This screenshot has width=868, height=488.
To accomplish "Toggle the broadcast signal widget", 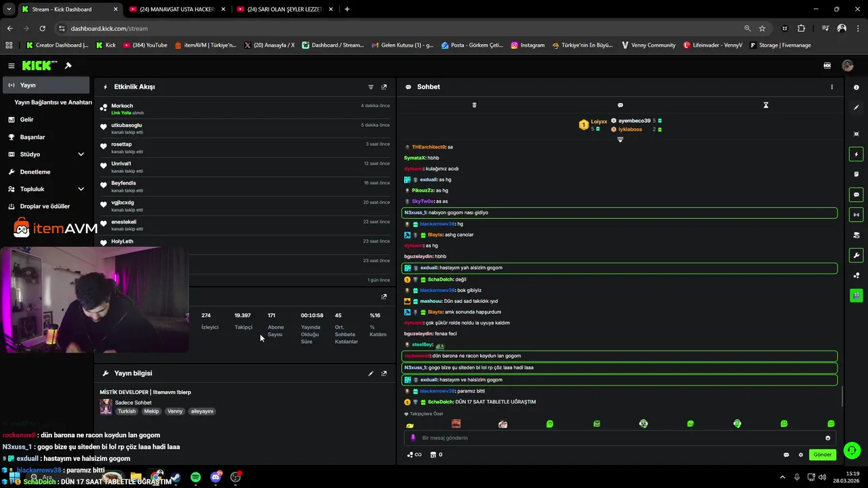I will [856, 215].
